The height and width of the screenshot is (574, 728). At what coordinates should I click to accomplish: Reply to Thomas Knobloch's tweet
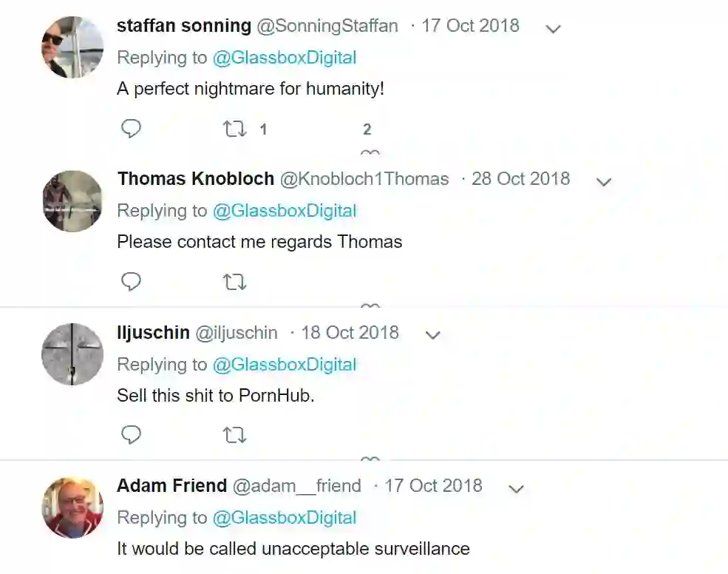pyautogui.click(x=131, y=282)
